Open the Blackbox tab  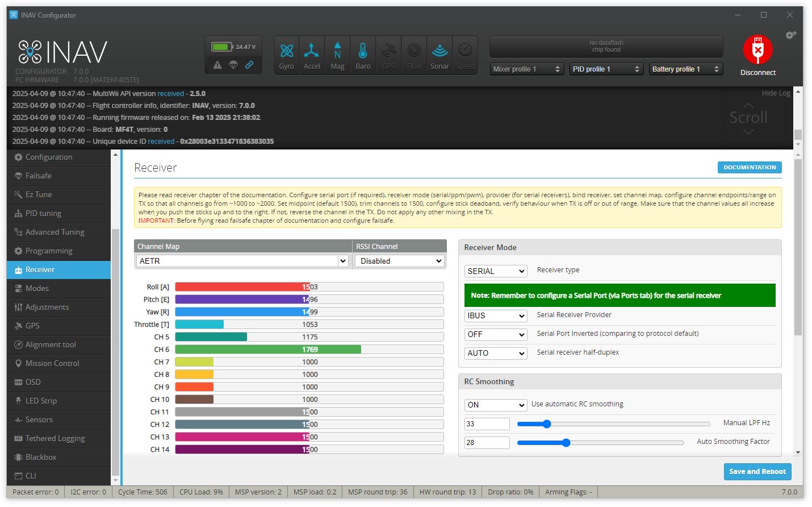pyautogui.click(x=59, y=457)
